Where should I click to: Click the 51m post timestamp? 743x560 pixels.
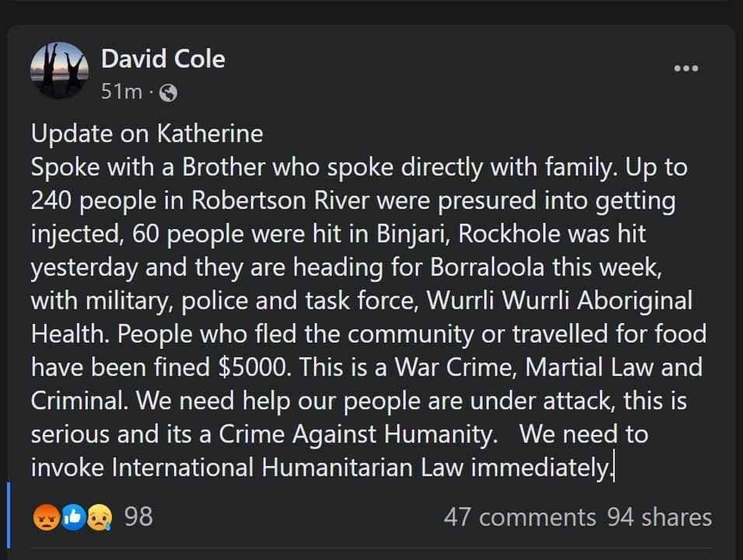coord(122,92)
